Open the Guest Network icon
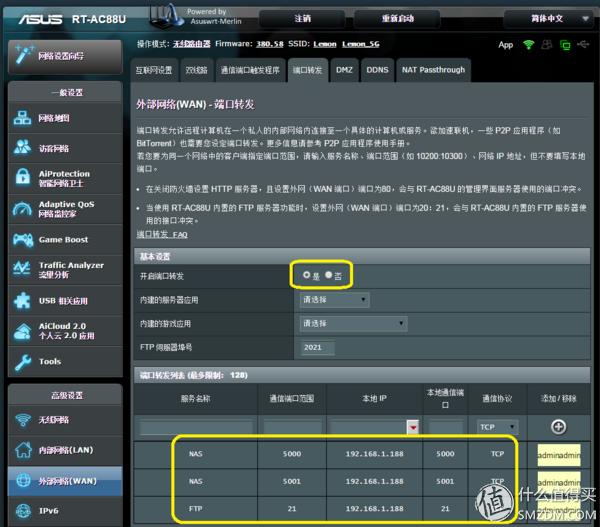The image size is (600, 527). (23, 148)
